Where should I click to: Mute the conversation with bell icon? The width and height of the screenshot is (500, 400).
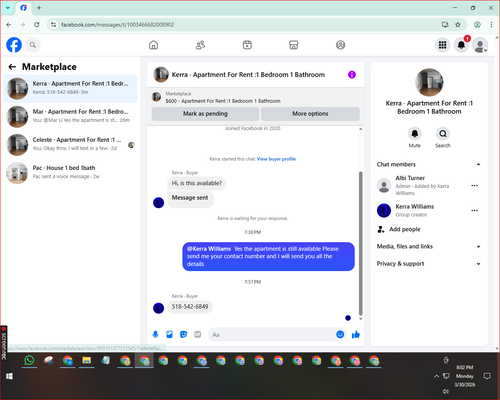[x=415, y=134]
